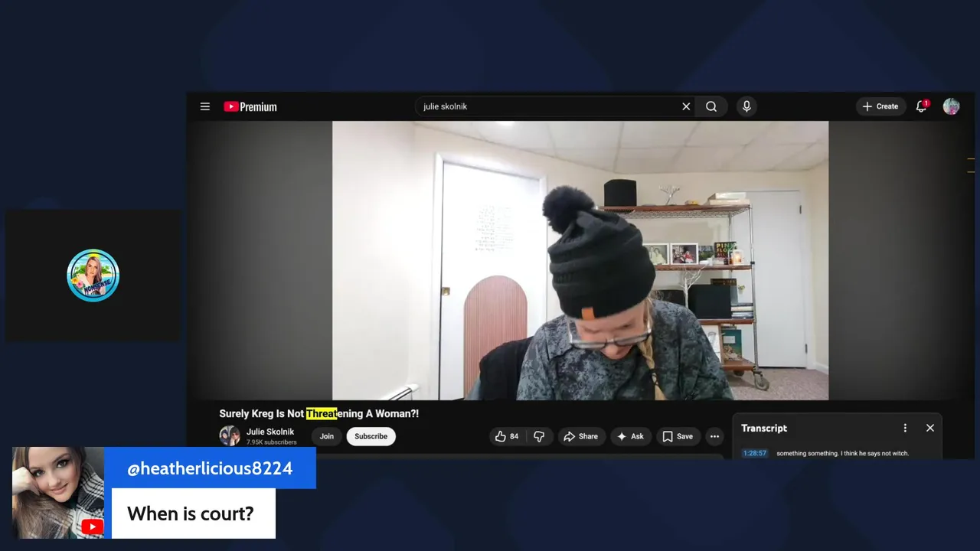
Task: Click the video player area
Action: pyautogui.click(x=580, y=260)
